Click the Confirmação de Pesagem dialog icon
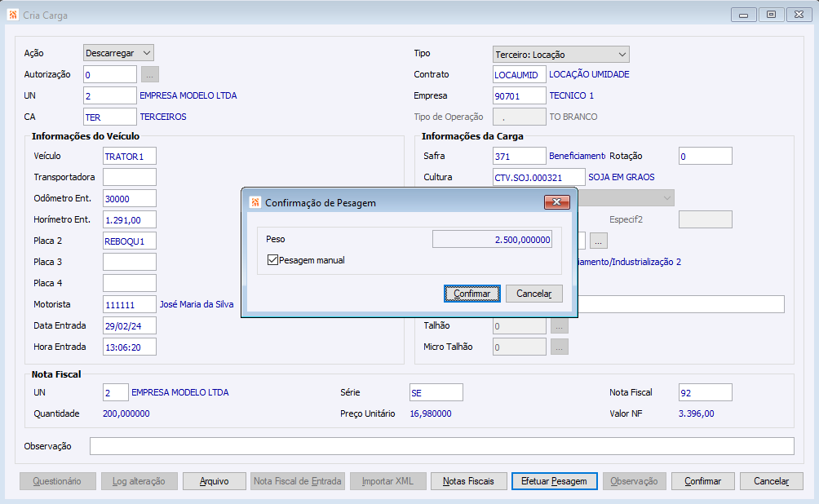 255,202
